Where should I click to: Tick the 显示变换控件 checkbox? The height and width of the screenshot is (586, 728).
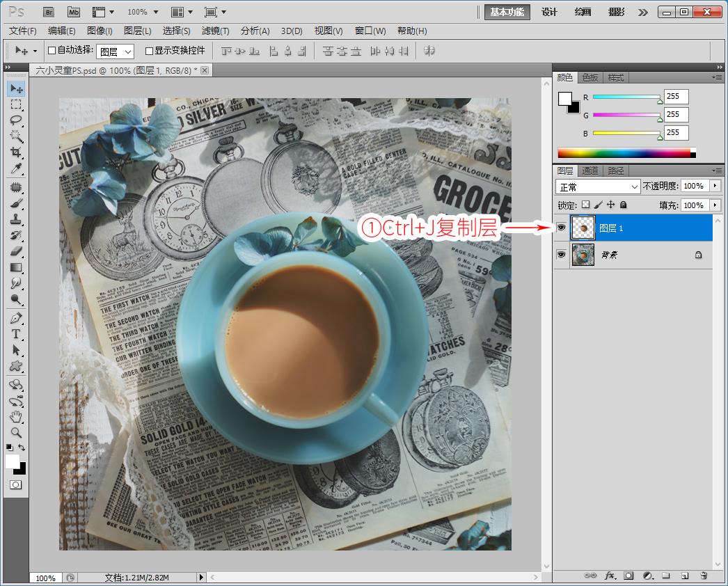(x=149, y=51)
